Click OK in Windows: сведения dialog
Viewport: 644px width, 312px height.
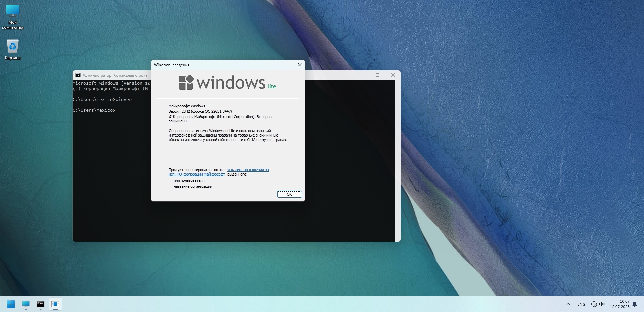289,194
